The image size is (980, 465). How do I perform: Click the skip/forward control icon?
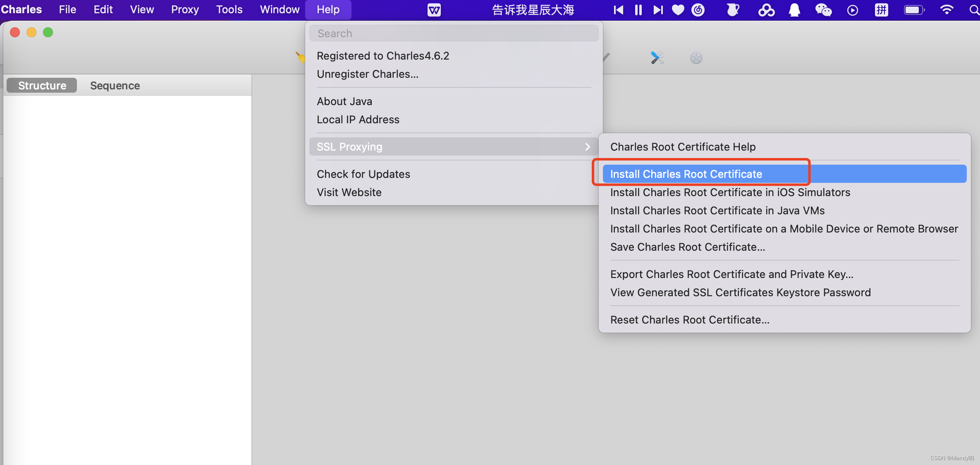click(x=658, y=10)
